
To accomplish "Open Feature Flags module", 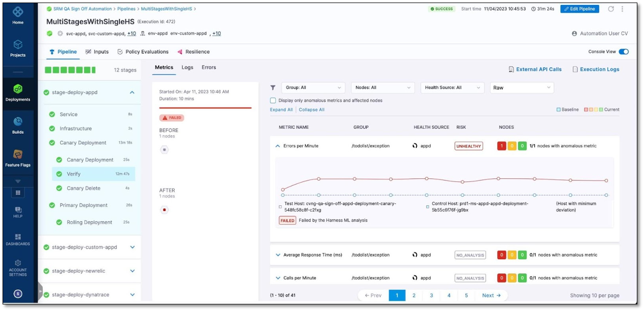I will pyautogui.click(x=18, y=157).
